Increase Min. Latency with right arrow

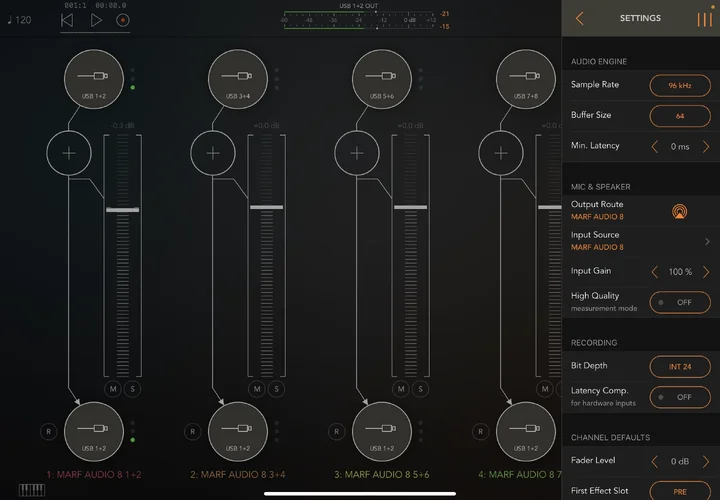point(706,146)
